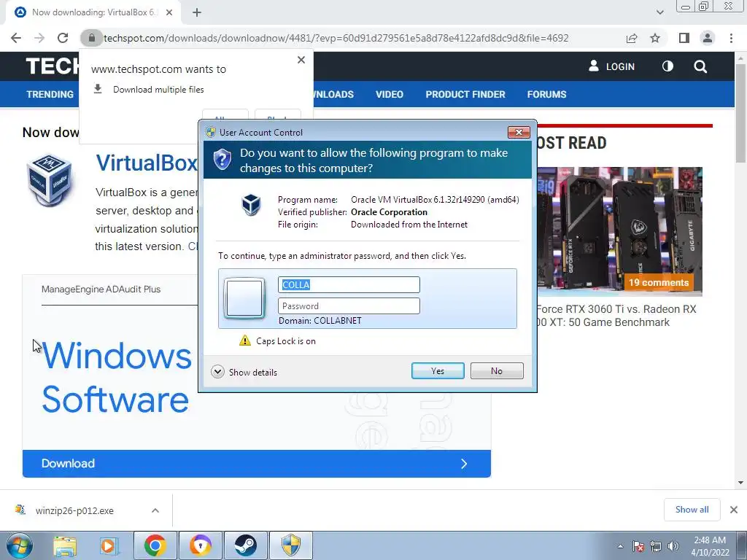
Task: Click the UAC shield taskbar icon
Action: tap(291, 545)
